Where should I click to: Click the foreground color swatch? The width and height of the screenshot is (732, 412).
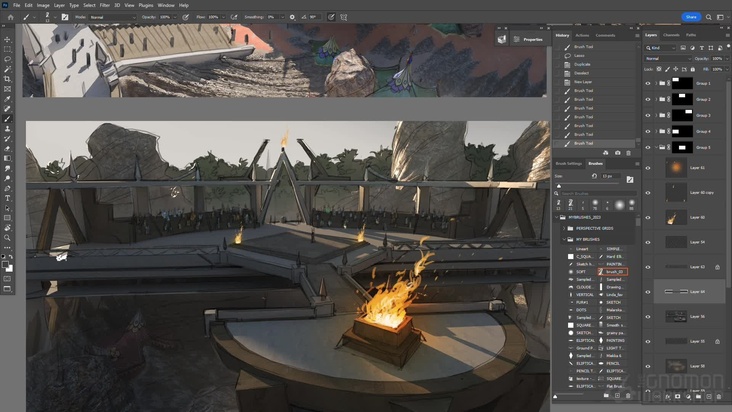[5, 265]
